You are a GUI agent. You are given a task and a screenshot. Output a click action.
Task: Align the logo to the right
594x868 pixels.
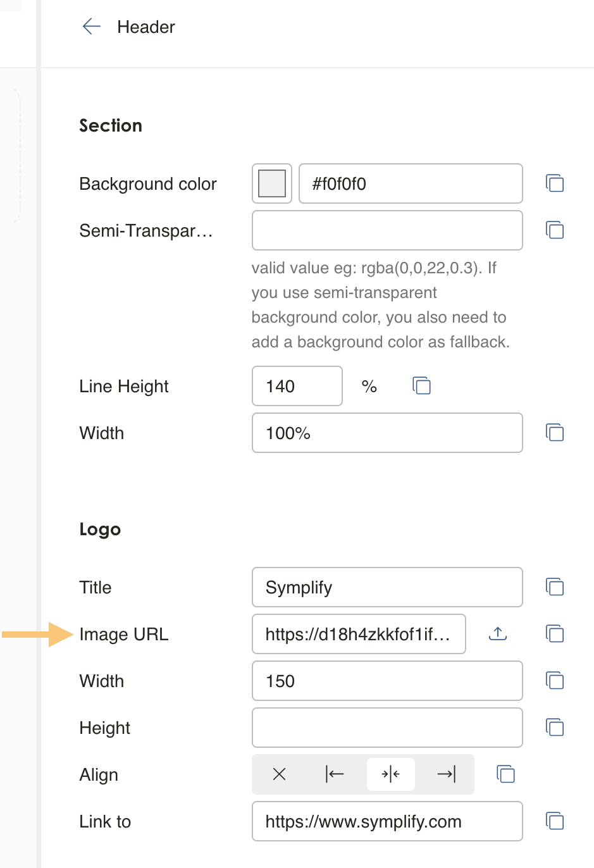tap(446, 774)
